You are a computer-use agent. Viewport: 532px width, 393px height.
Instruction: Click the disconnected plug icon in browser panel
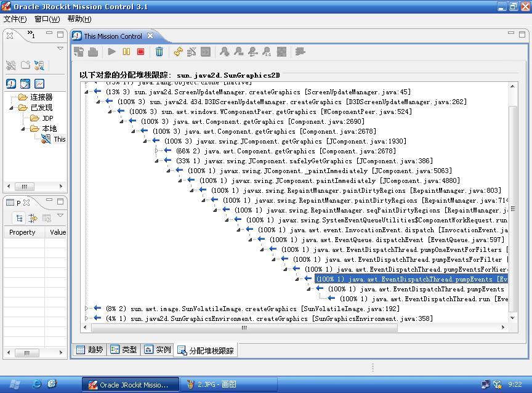[x=11, y=65]
